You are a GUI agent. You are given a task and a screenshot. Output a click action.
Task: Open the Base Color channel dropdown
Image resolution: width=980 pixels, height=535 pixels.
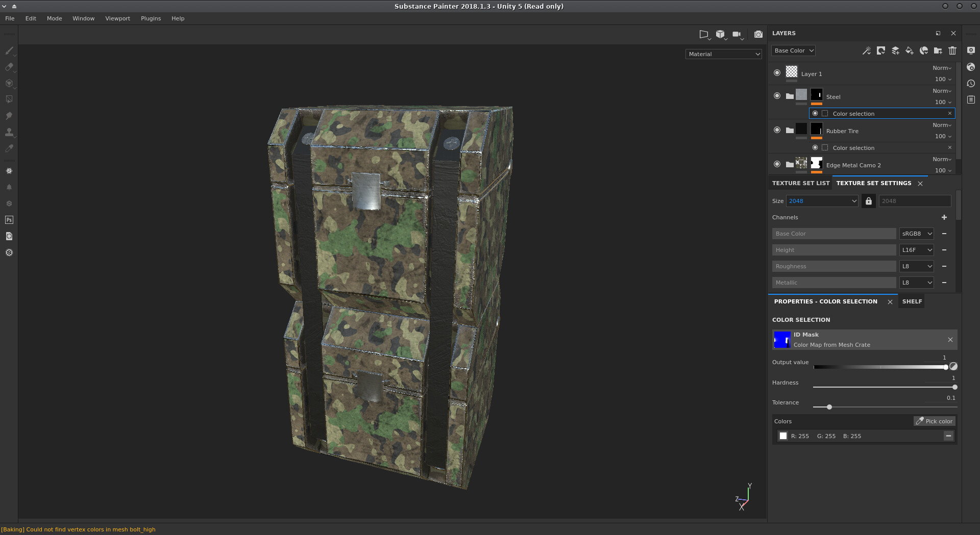point(793,50)
